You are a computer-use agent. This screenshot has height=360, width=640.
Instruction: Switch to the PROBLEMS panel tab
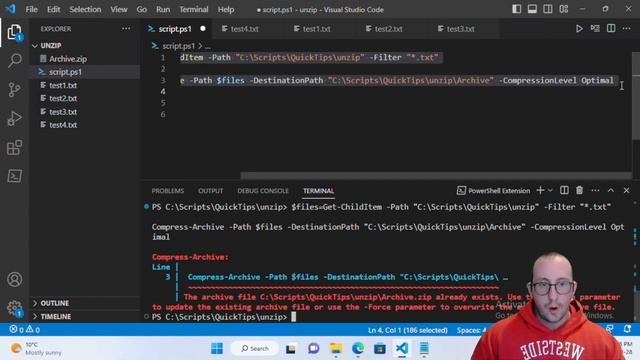168,191
